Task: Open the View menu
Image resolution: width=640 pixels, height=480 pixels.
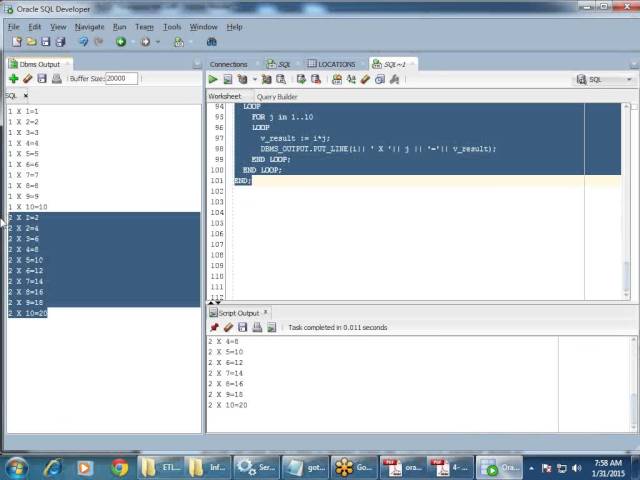Action: click(58, 27)
